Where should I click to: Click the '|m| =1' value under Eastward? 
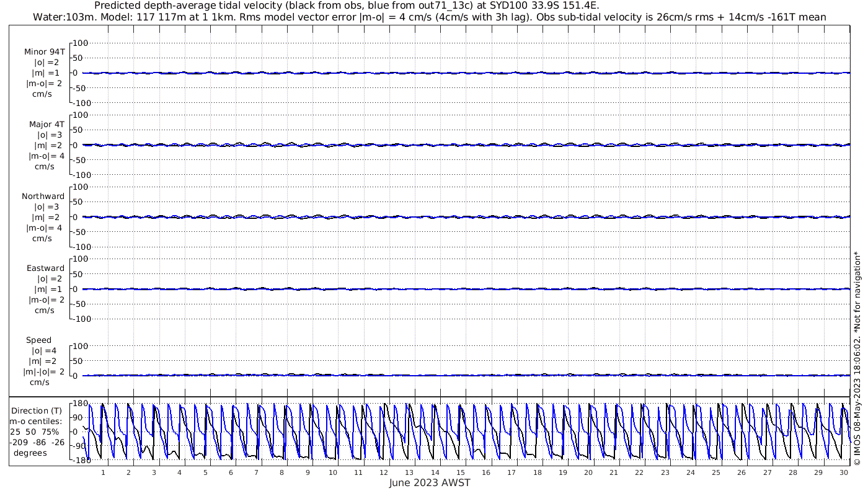[x=47, y=289]
